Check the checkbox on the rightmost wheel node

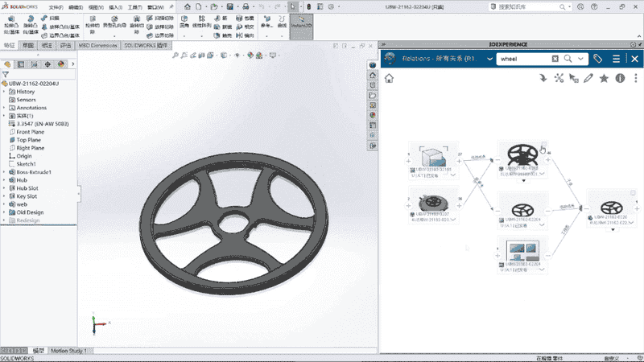click(633, 192)
